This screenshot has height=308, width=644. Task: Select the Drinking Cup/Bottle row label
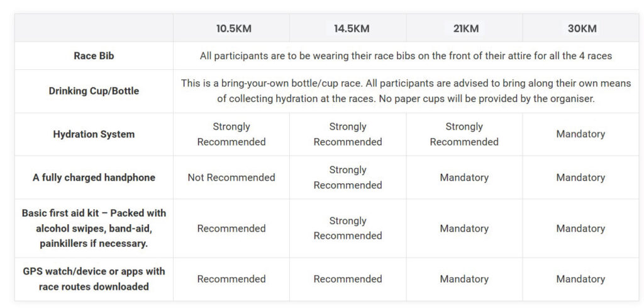point(94,91)
